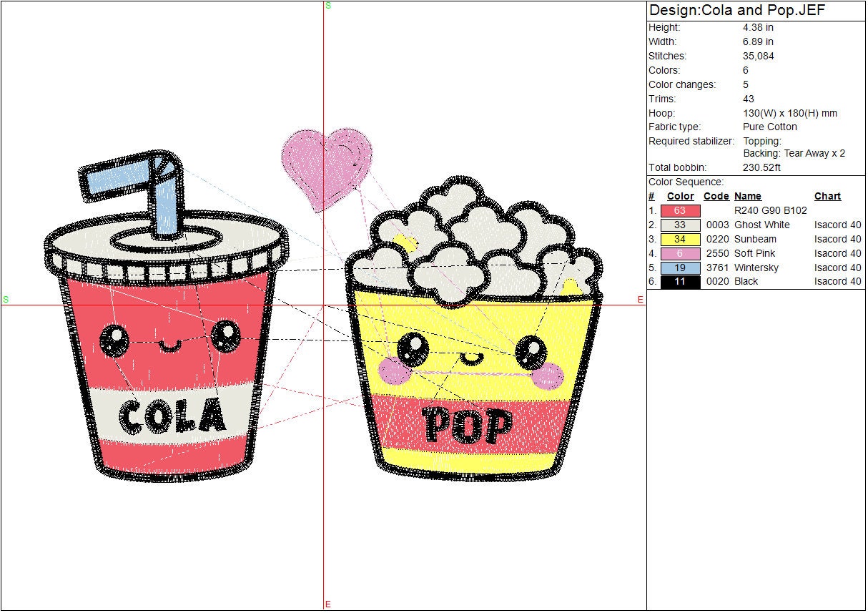Click the underlined Code column header

tap(716, 197)
